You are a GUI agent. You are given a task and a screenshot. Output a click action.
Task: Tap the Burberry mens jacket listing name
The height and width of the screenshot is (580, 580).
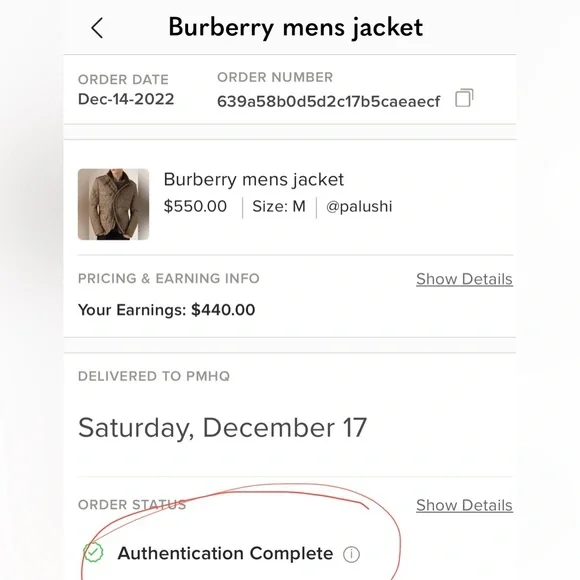(254, 180)
